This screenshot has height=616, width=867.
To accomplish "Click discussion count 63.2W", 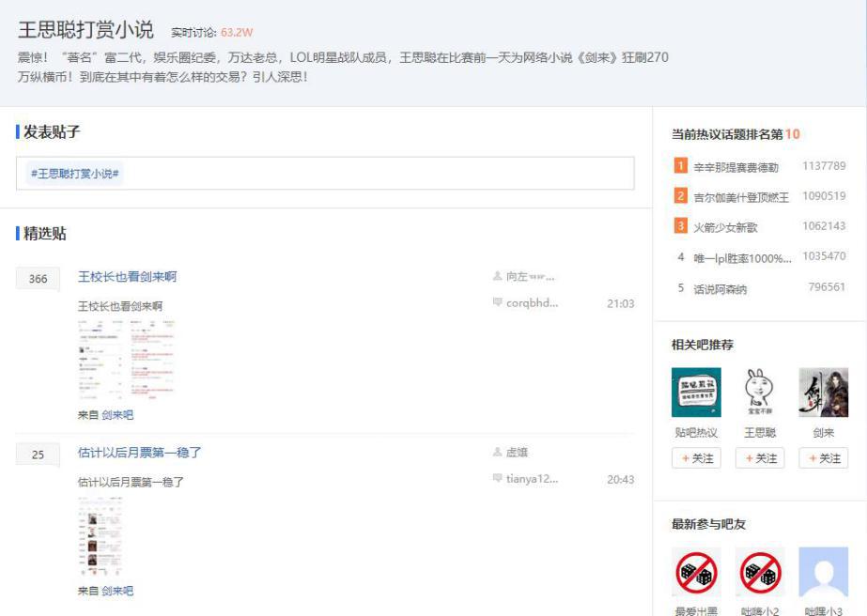I will pos(237,33).
